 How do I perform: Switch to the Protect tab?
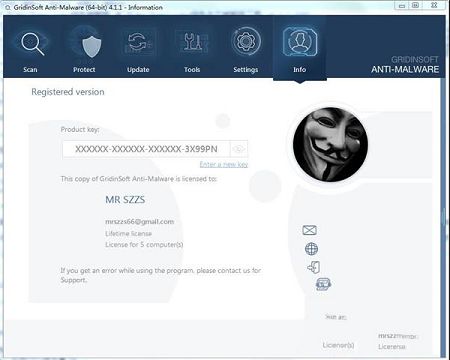point(85,50)
